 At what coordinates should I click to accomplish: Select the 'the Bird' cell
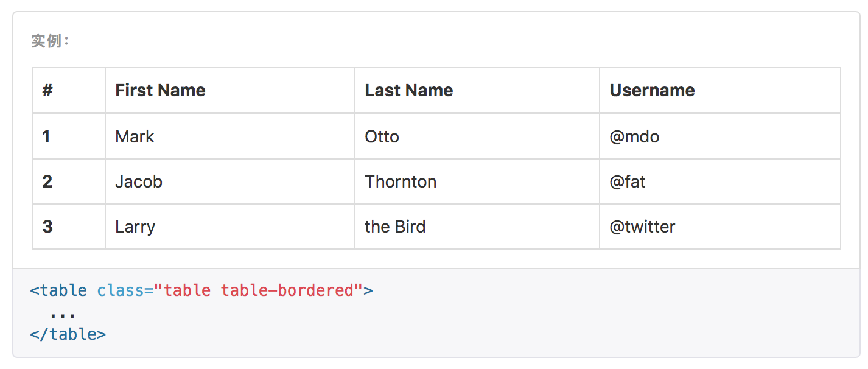pyautogui.click(x=477, y=227)
